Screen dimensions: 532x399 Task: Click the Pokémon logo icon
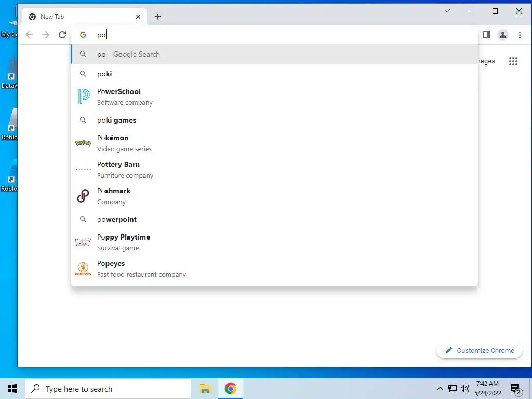(x=83, y=143)
